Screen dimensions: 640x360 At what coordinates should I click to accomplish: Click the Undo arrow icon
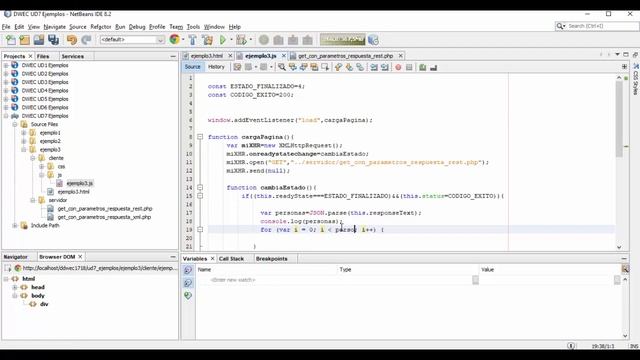pos(72,40)
